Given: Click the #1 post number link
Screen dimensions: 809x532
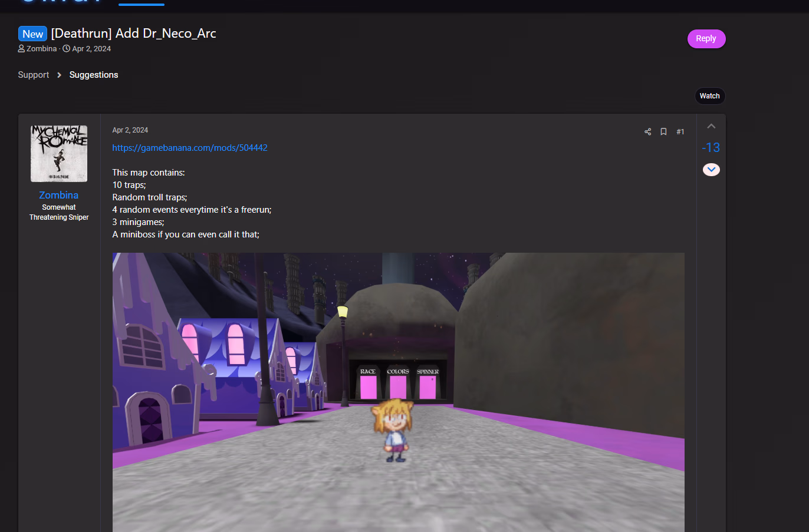Looking at the screenshot, I should coord(680,132).
